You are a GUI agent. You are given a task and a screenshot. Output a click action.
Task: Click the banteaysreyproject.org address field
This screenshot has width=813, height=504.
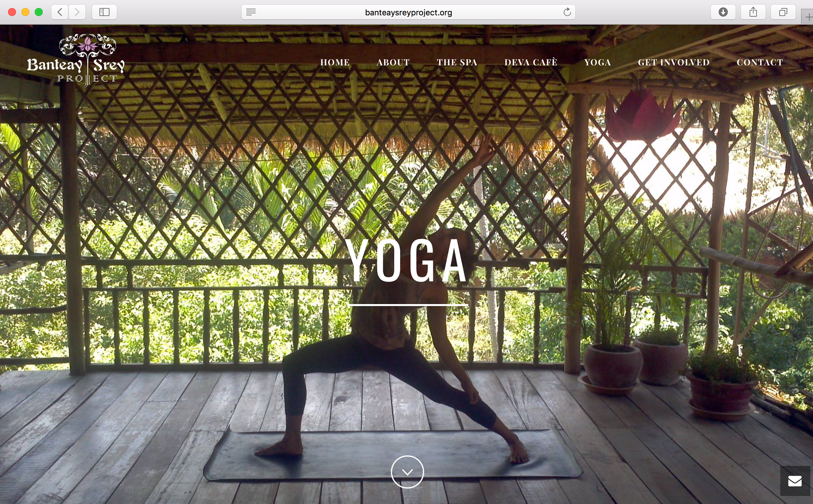point(408,12)
